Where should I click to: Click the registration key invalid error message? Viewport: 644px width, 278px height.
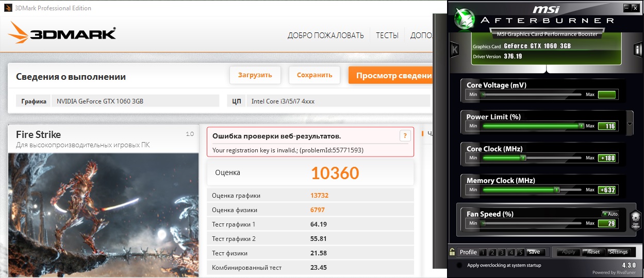288,150
